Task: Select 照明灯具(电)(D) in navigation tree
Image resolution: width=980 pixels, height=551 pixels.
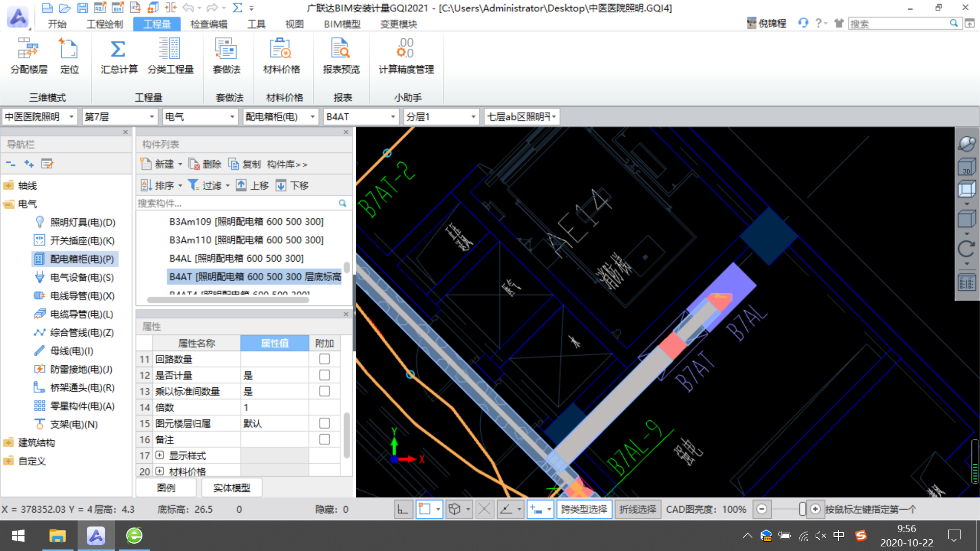Action: pyautogui.click(x=83, y=222)
